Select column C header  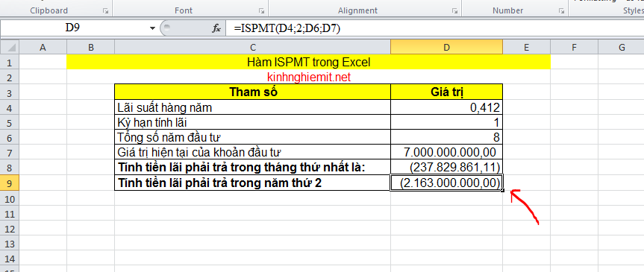tap(252, 47)
